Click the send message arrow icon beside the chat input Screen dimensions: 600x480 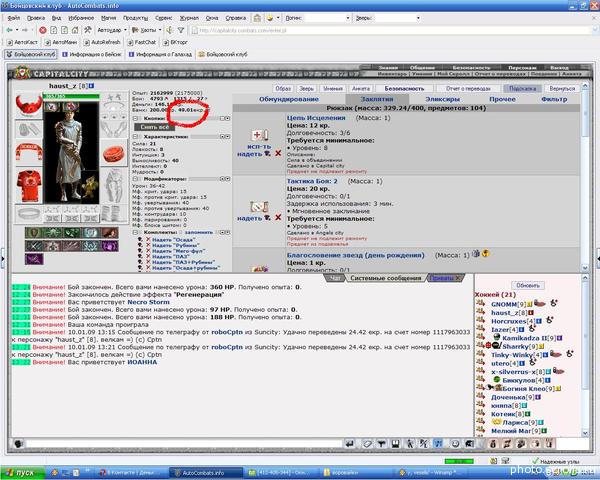point(349,444)
